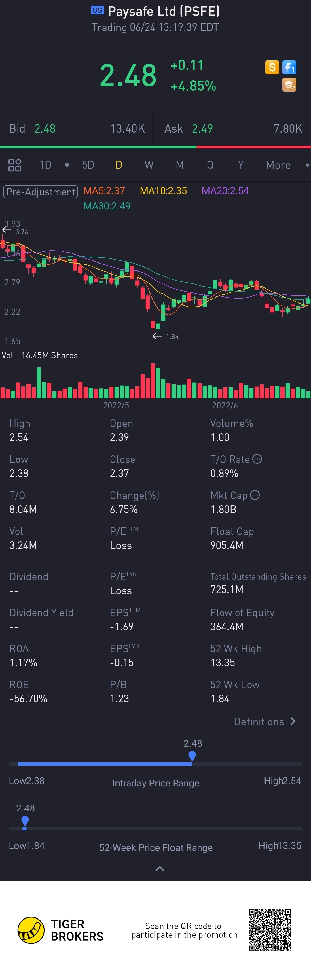Screen dimensions: 311x980
Task: Switch to the weekly W chart
Action: (x=149, y=165)
